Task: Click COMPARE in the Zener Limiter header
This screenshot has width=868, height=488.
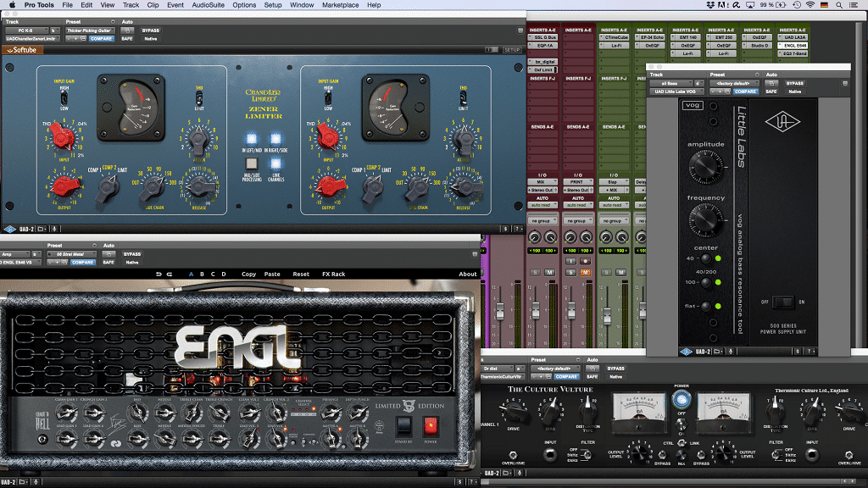Action: click(x=101, y=39)
